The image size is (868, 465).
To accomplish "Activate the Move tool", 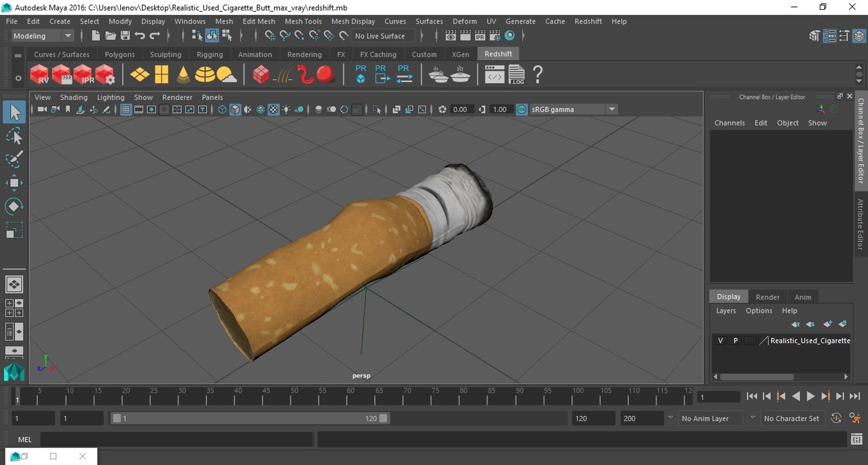I will 14,183.
